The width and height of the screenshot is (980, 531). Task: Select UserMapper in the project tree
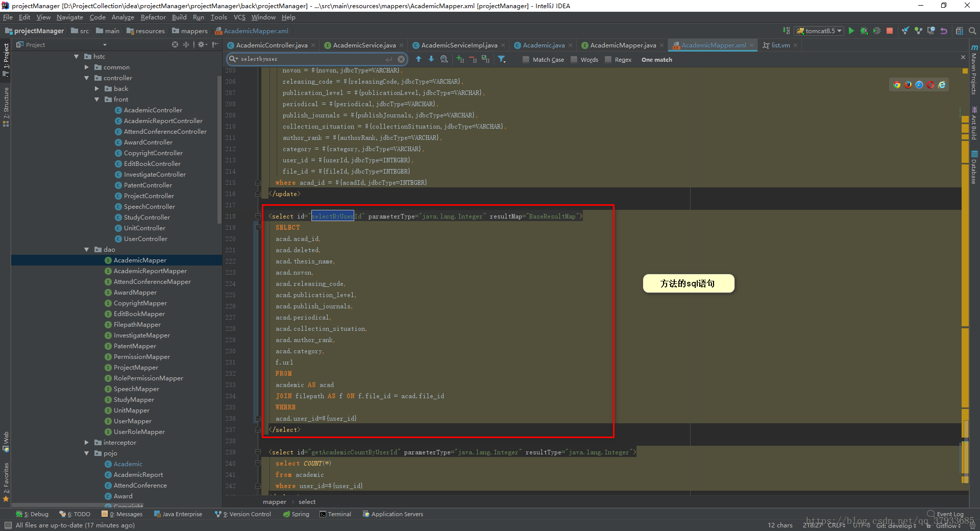132,421
